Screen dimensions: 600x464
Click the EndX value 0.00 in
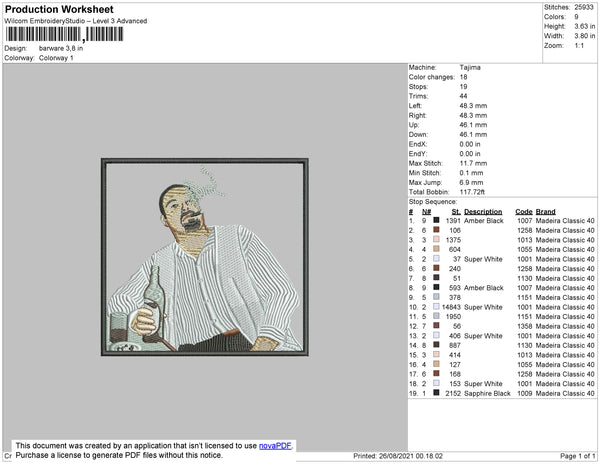pyautogui.click(x=470, y=144)
